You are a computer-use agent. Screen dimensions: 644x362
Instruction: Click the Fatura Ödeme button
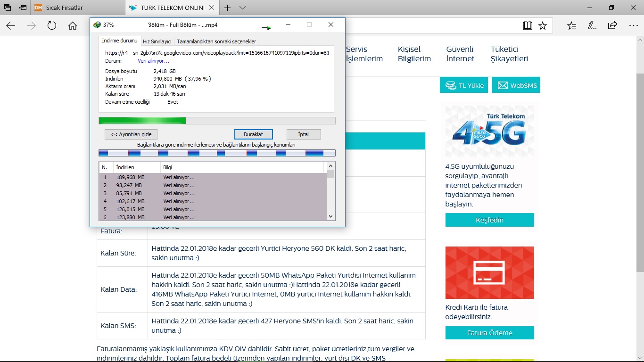tap(489, 333)
